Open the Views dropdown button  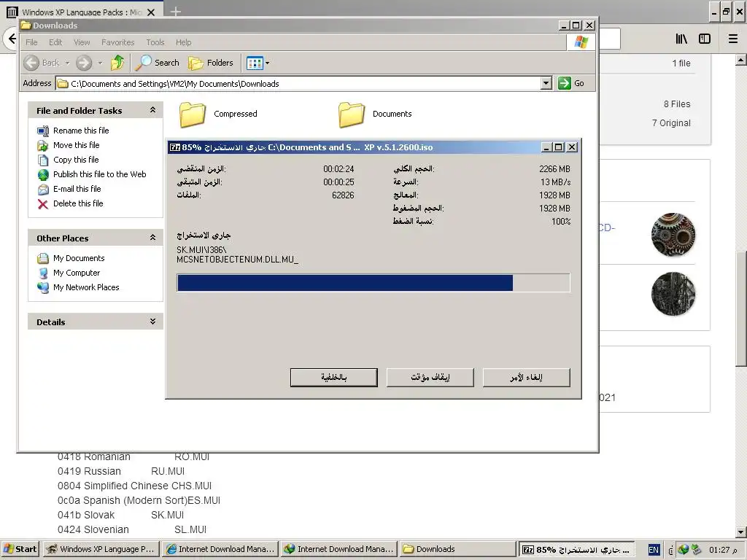pos(258,63)
